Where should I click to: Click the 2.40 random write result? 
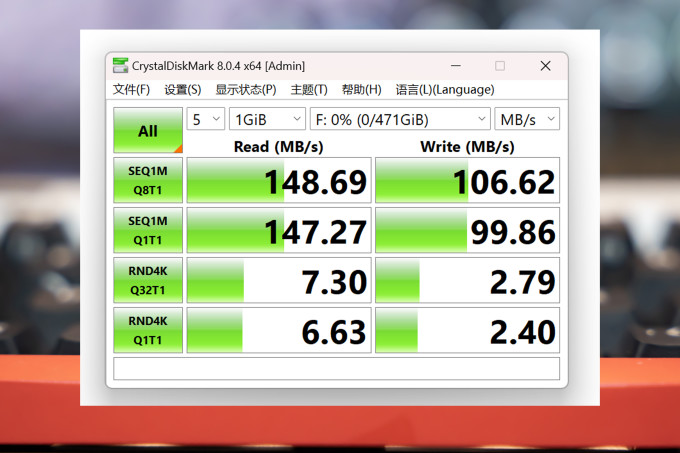[x=468, y=330]
